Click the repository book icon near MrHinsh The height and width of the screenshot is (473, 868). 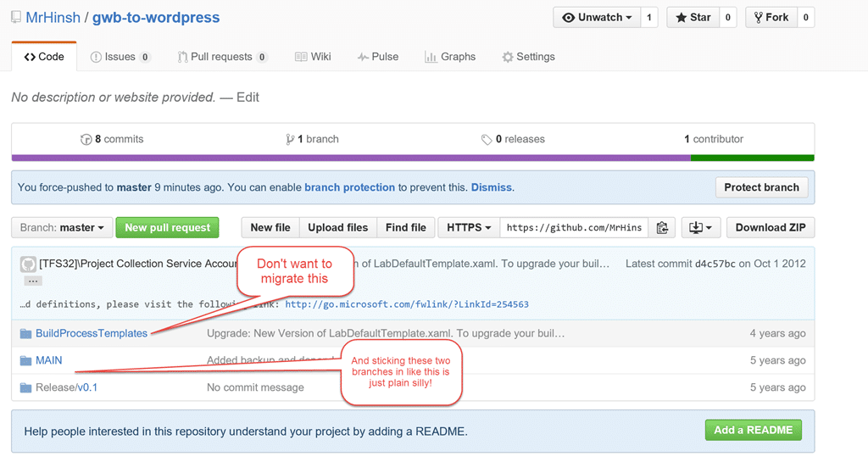(x=16, y=17)
